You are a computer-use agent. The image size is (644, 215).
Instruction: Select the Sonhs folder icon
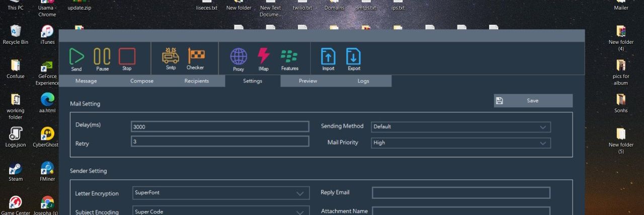pos(621,99)
